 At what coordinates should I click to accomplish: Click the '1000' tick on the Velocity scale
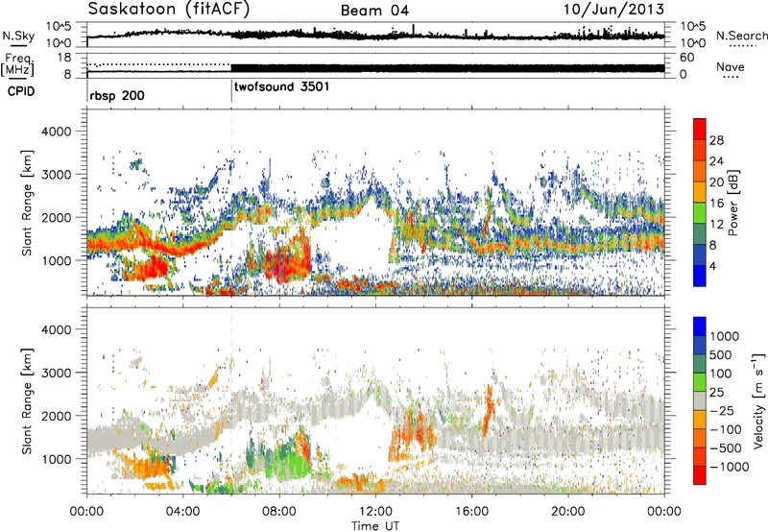pyautogui.click(x=724, y=336)
